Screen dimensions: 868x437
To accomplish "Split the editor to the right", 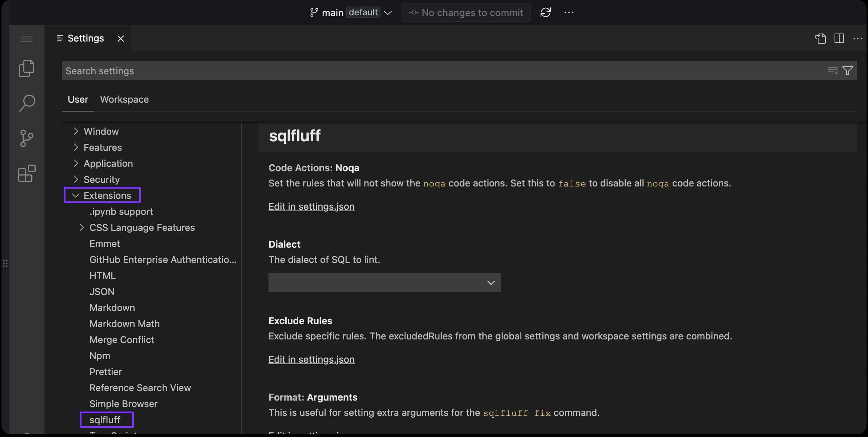I will click(x=839, y=38).
